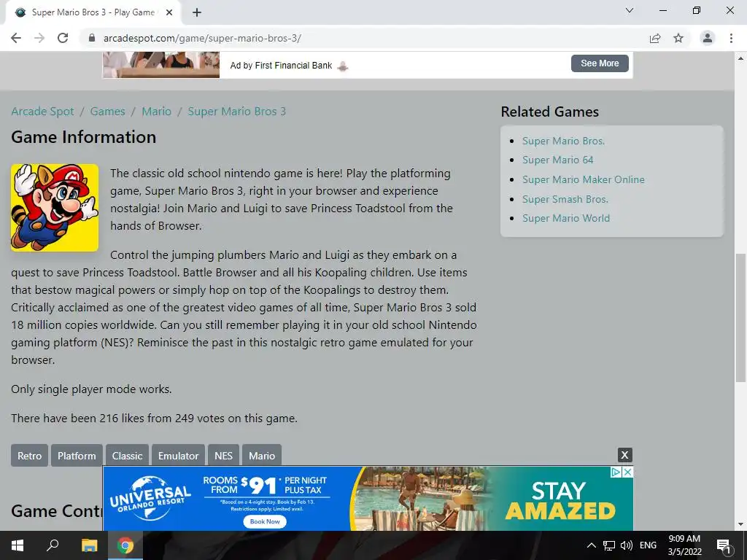Click See More on bank ad
This screenshot has width=747, height=560.
pos(600,63)
